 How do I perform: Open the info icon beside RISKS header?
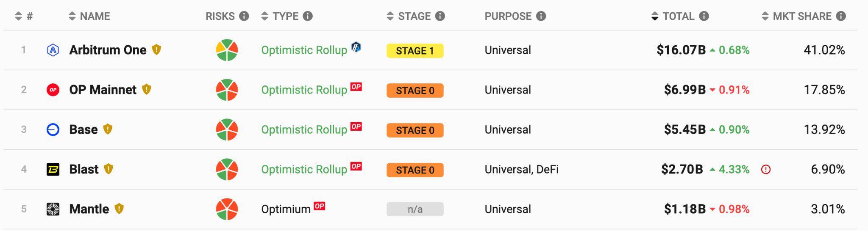tap(244, 16)
